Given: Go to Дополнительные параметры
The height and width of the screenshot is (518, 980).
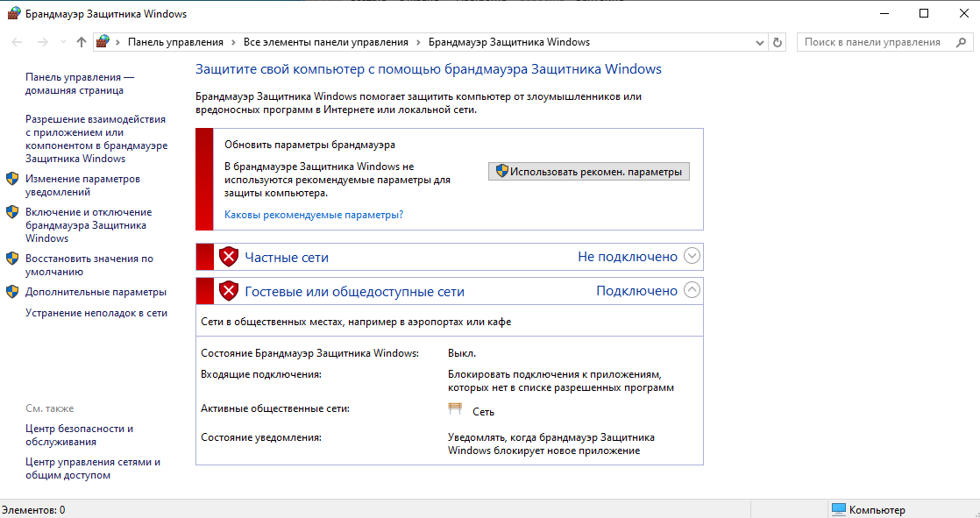Looking at the screenshot, I should pos(96,292).
